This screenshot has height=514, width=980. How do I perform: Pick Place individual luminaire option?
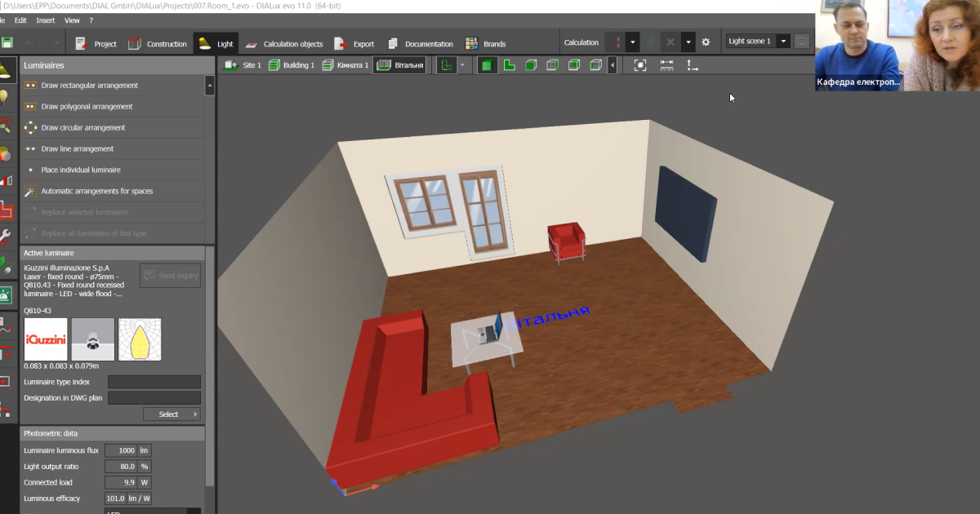click(x=81, y=171)
